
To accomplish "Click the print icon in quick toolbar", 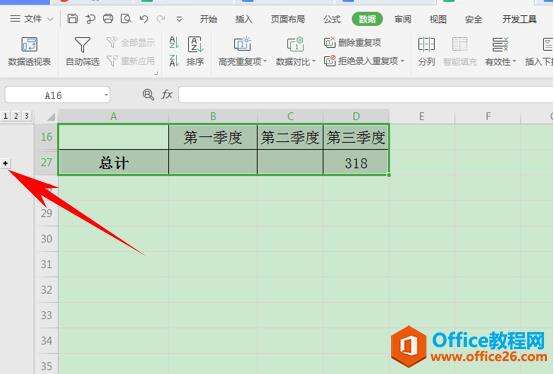I will [108, 19].
